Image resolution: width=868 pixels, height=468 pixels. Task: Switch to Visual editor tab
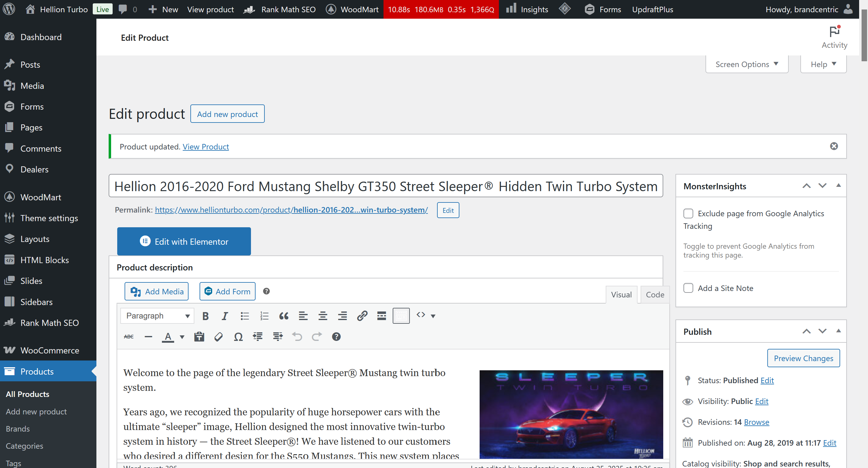[621, 295]
